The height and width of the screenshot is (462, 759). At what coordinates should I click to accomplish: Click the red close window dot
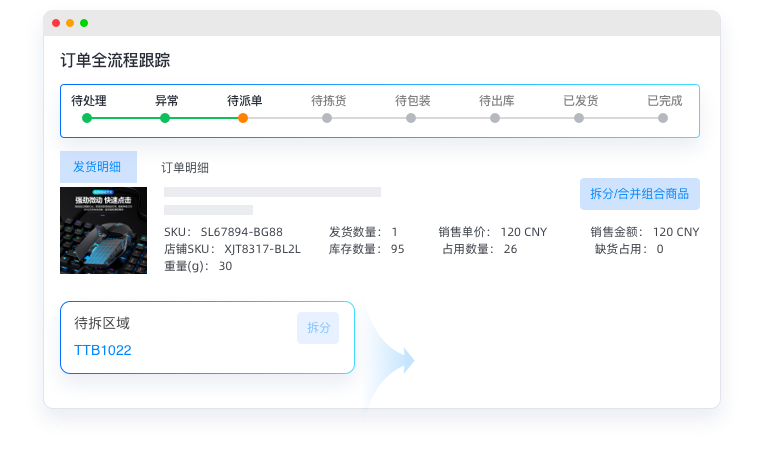(56, 23)
